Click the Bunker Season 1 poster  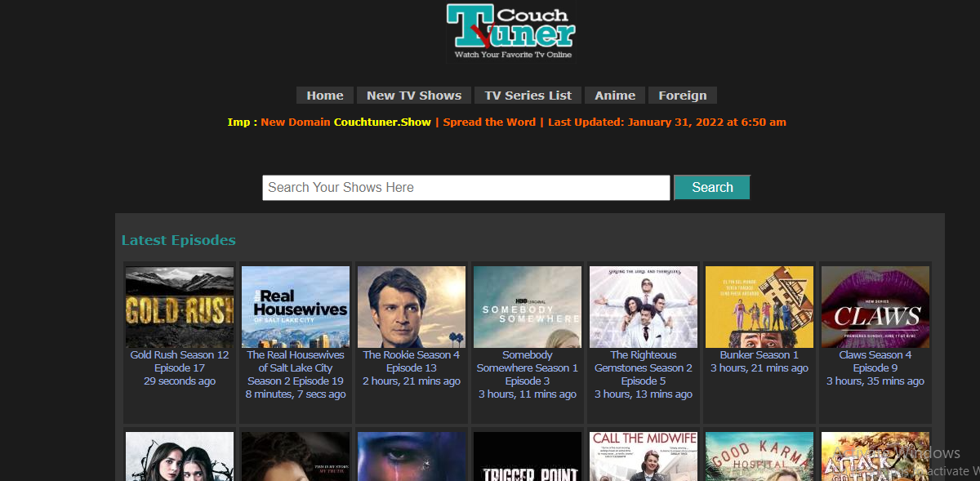click(759, 306)
